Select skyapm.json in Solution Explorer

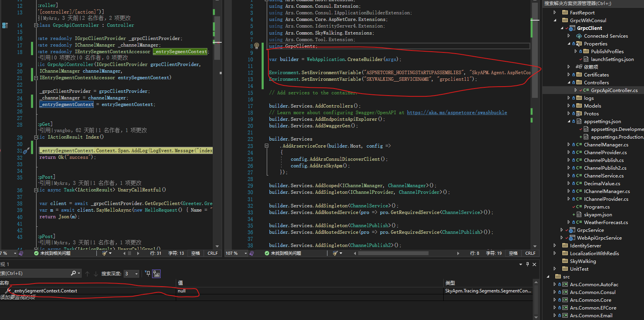click(598, 214)
